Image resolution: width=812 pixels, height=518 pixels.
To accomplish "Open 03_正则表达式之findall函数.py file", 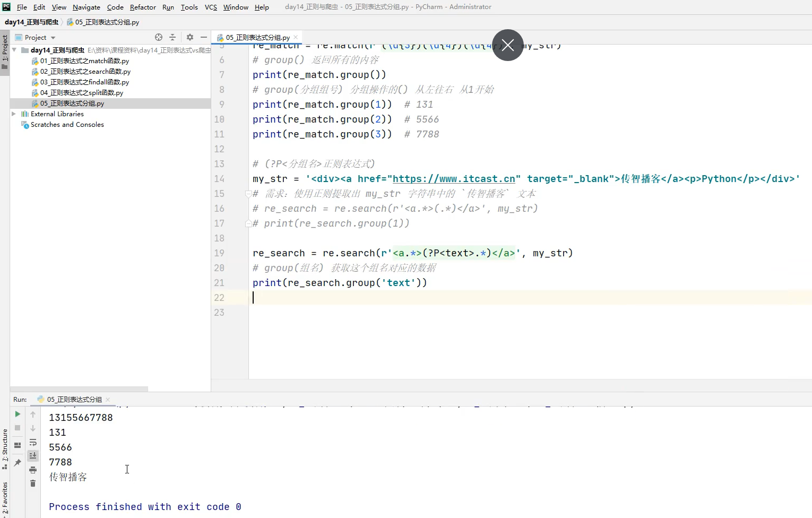I will click(x=84, y=82).
